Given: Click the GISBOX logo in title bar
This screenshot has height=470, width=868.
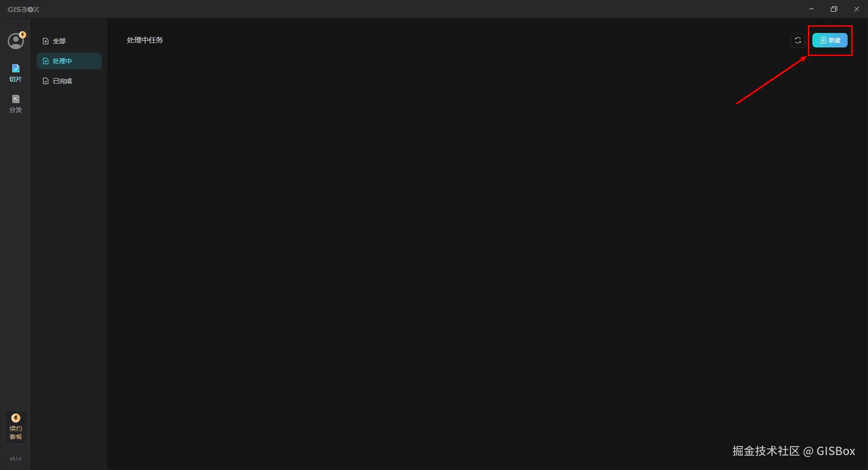Looking at the screenshot, I should (24, 9).
